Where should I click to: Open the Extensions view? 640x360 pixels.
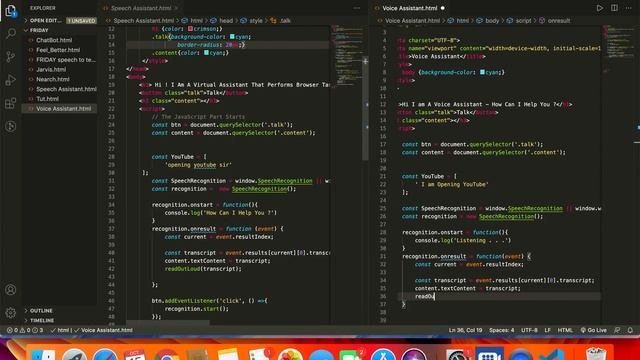[x=11, y=103]
